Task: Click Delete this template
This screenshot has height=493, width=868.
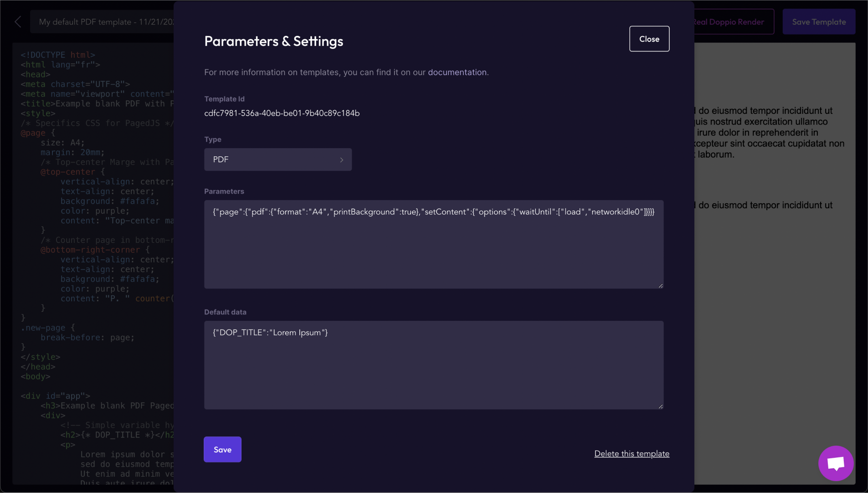Action: pyautogui.click(x=632, y=453)
